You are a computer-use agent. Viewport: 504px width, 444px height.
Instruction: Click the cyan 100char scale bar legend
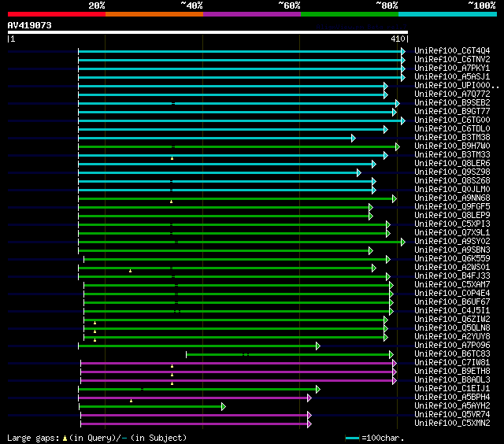[352, 438]
